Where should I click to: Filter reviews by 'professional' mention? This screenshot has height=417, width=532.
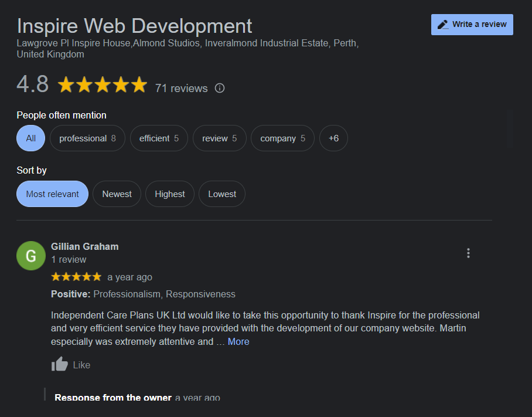click(x=87, y=138)
